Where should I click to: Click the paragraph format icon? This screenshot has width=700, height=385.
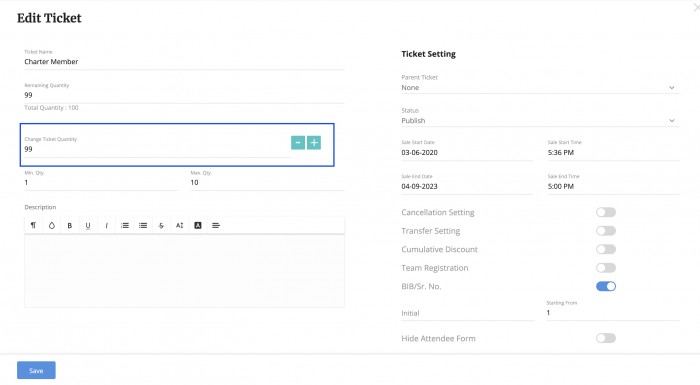33,226
